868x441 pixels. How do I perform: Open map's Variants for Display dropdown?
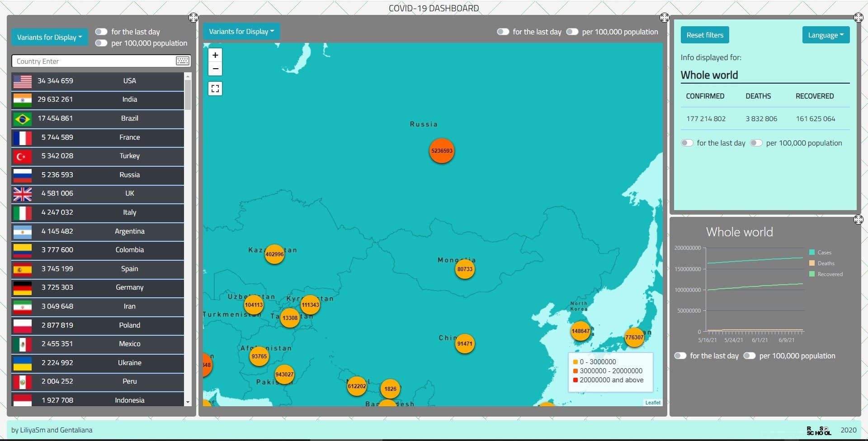tap(241, 31)
